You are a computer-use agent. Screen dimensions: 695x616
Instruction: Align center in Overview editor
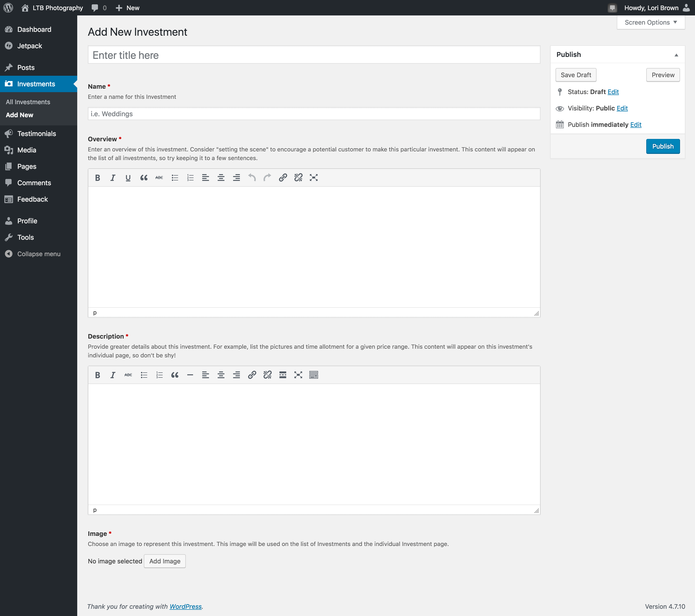[x=221, y=178]
